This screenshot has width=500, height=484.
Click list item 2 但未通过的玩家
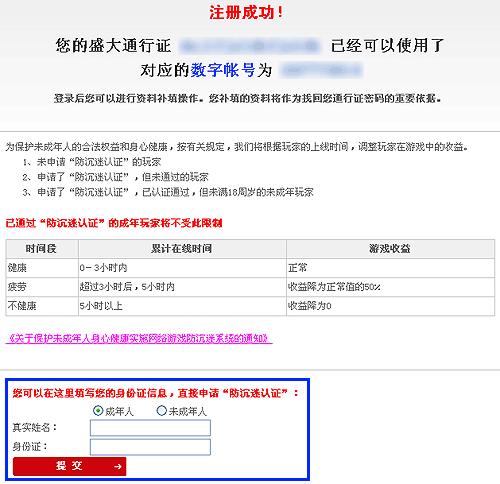click(x=115, y=177)
